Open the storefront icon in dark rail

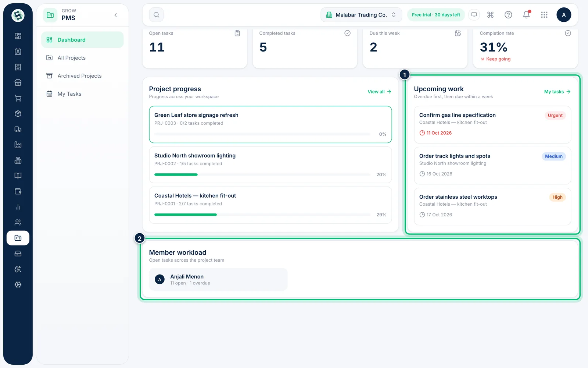click(18, 82)
